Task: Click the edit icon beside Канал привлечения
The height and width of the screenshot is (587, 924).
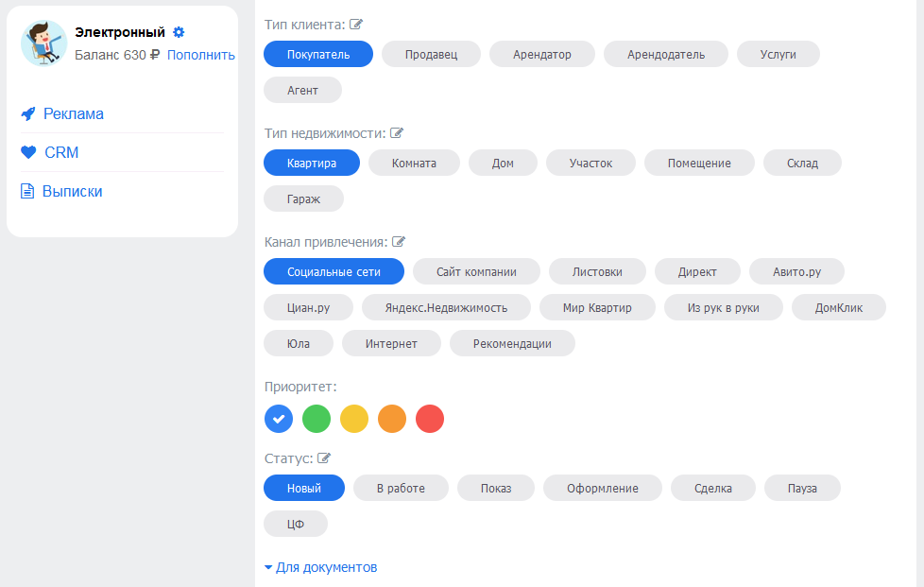Action: tap(399, 242)
